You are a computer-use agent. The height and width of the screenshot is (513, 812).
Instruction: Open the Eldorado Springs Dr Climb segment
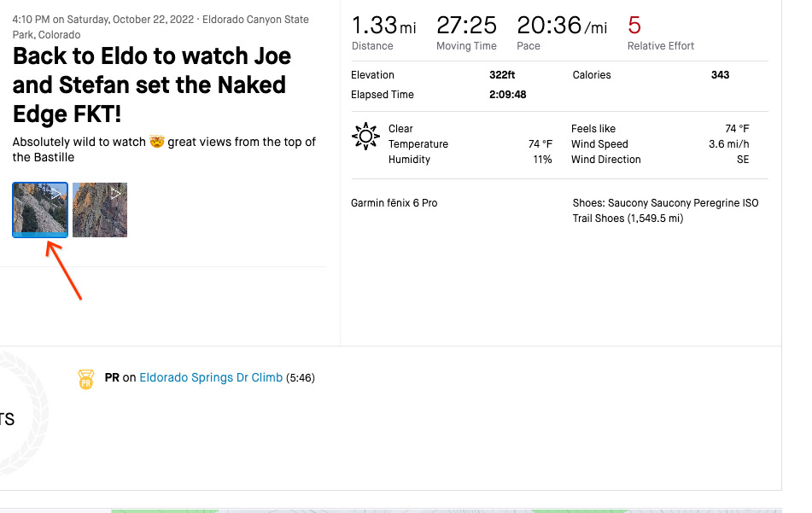point(211,377)
